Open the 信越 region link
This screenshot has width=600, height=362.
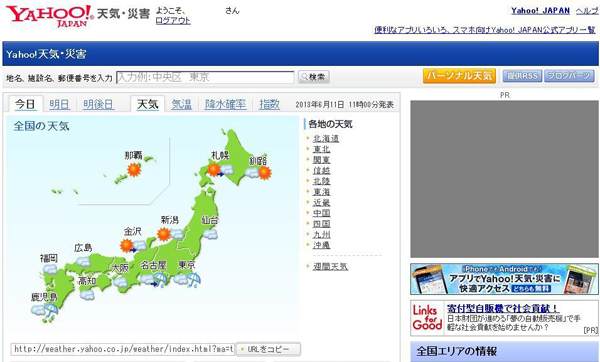(x=321, y=171)
